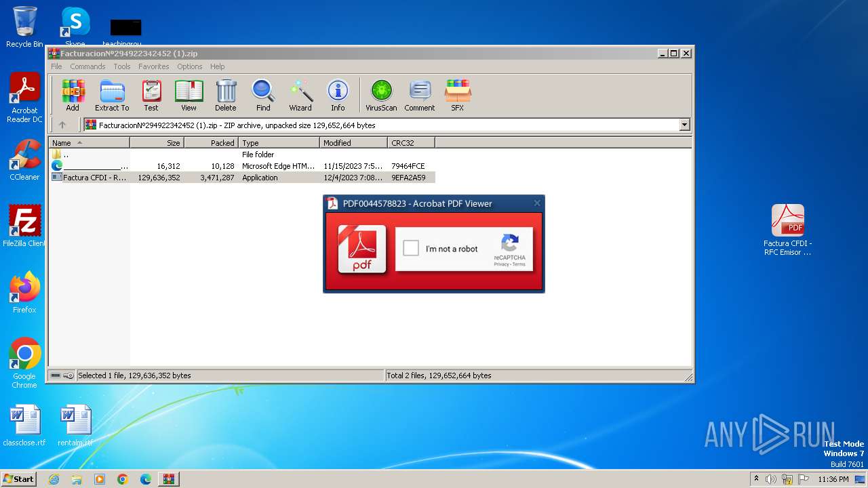Sort by Name column header
Screen dimensions: 868x488
point(89,142)
